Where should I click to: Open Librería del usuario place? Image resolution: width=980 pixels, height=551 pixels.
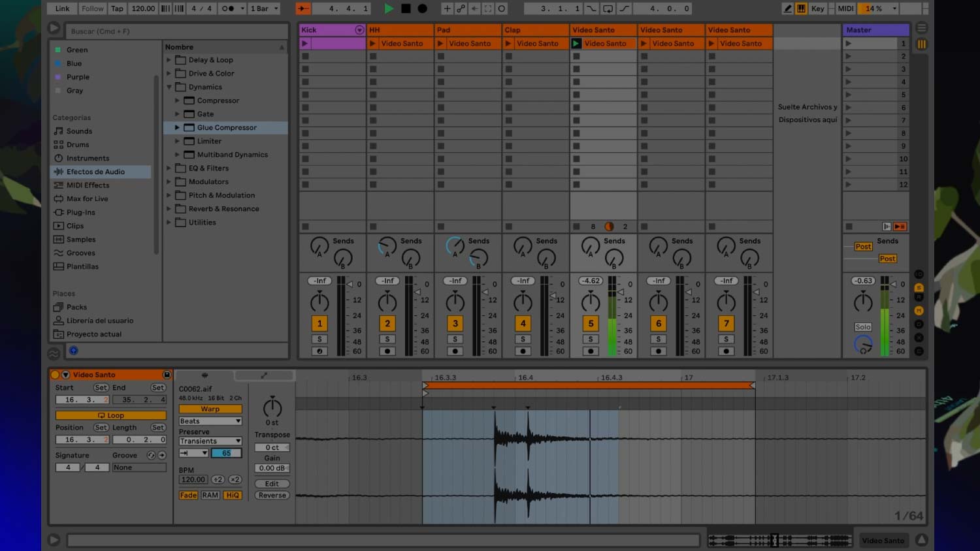pyautogui.click(x=99, y=321)
